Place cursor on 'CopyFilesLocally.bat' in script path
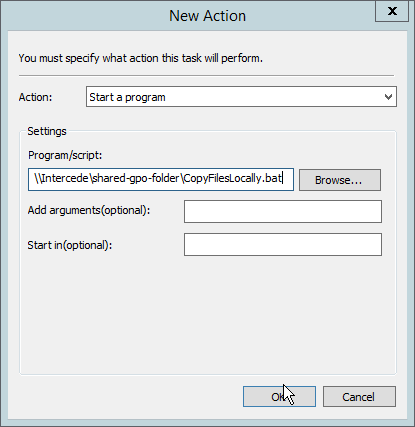 tap(233, 179)
